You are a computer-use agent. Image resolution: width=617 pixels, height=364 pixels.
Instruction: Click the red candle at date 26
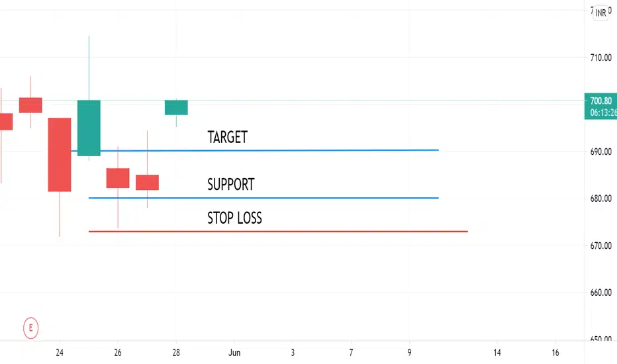[118, 178]
